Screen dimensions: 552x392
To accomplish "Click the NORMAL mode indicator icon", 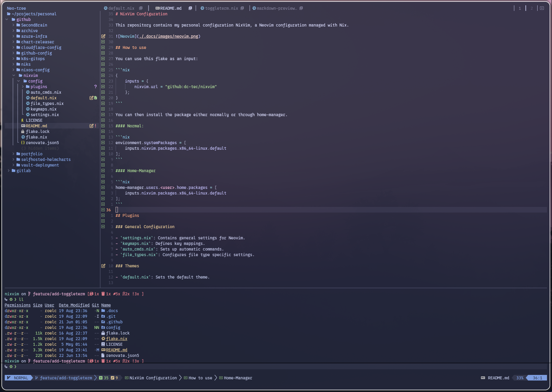I will pos(9,378).
